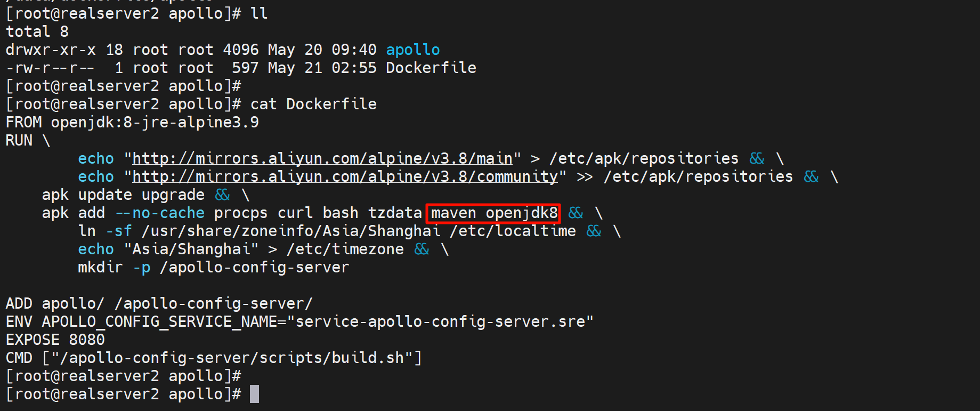Click the tzdata package name
The width and height of the screenshot is (980, 411).
pyautogui.click(x=394, y=213)
